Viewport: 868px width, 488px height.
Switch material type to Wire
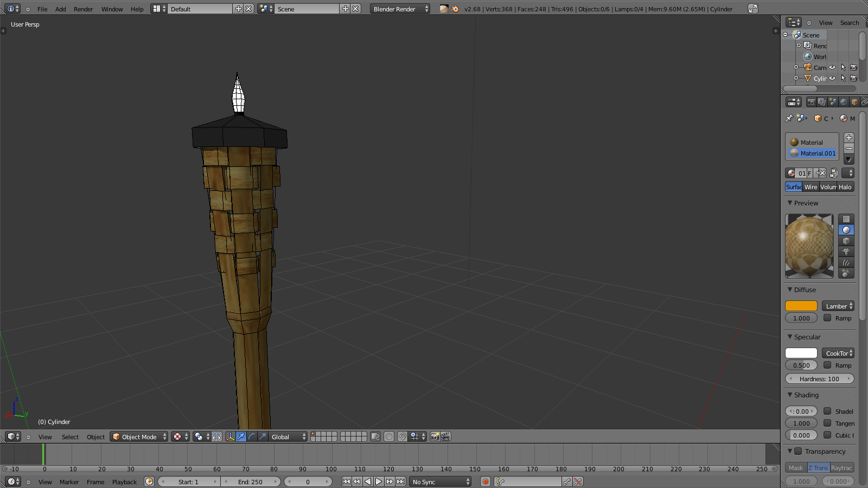pos(810,187)
